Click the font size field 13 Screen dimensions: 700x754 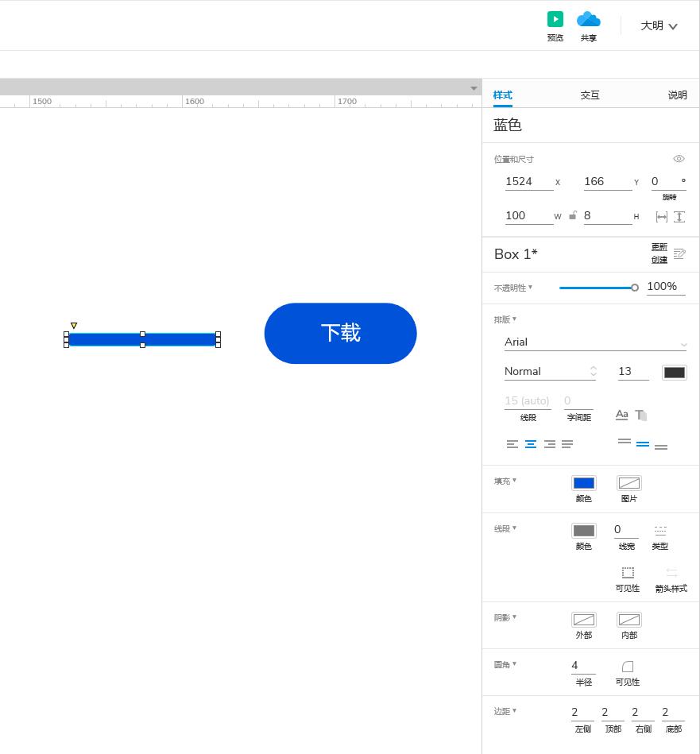tap(633, 372)
